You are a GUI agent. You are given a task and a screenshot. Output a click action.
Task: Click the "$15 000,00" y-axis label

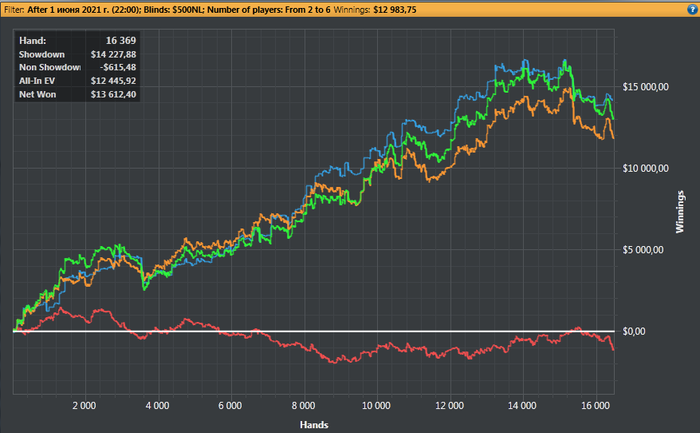(x=646, y=87)
